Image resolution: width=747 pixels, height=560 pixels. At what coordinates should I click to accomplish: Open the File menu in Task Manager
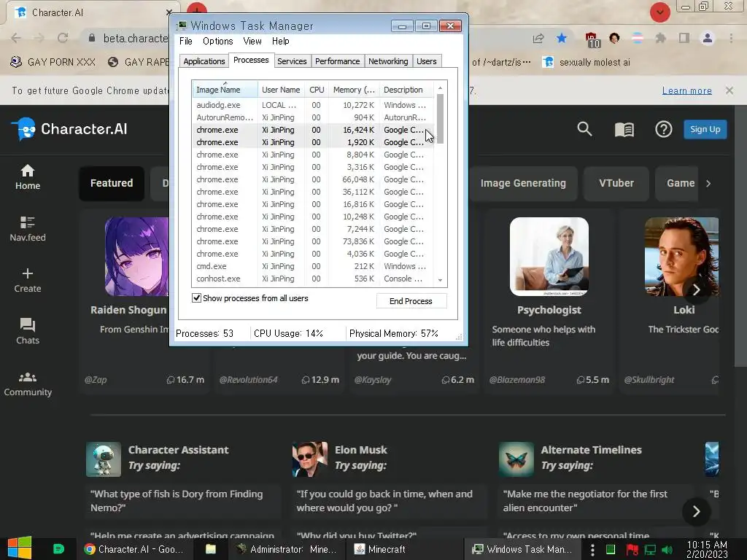coord(186,41)
